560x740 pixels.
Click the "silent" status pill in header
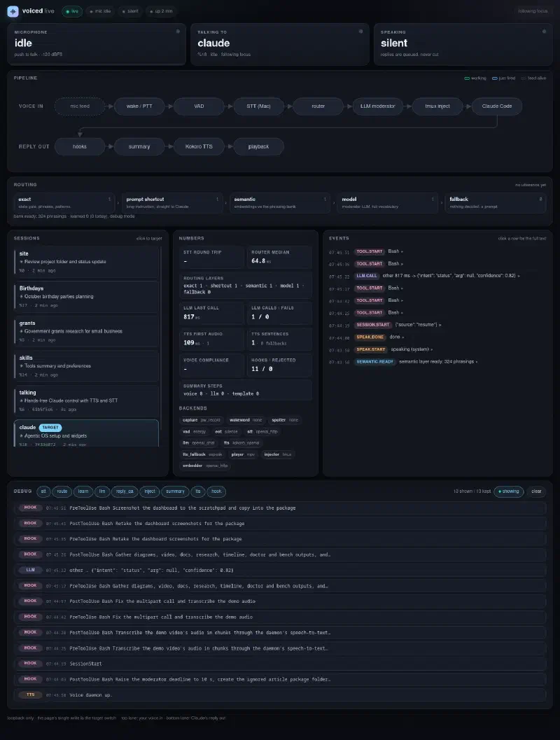pos(130,11)
